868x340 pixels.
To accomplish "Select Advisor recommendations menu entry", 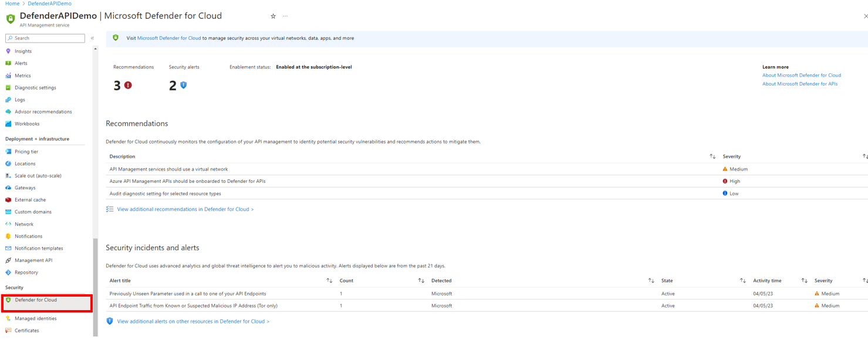I will 43,111.
